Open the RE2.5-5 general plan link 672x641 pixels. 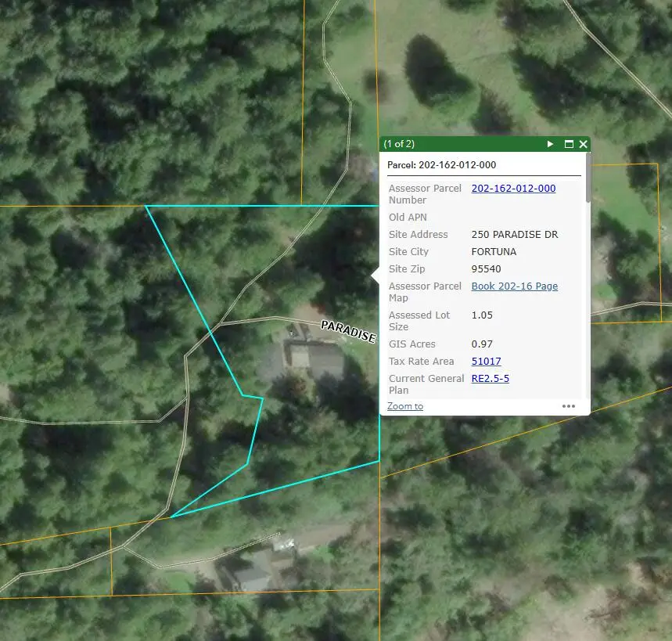pos(490,378)
